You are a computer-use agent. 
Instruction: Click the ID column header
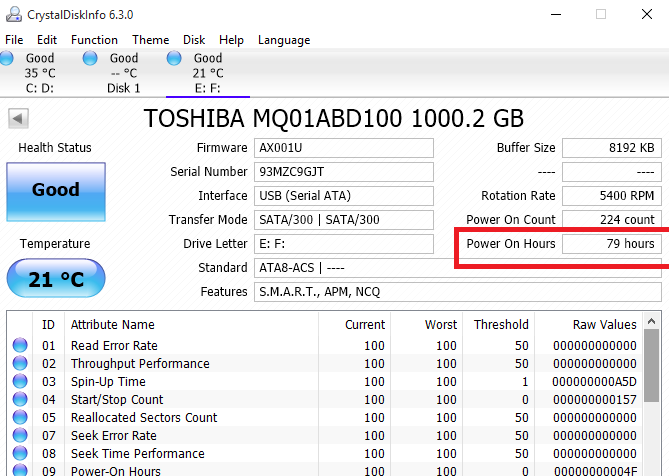(x=48, y=325)
